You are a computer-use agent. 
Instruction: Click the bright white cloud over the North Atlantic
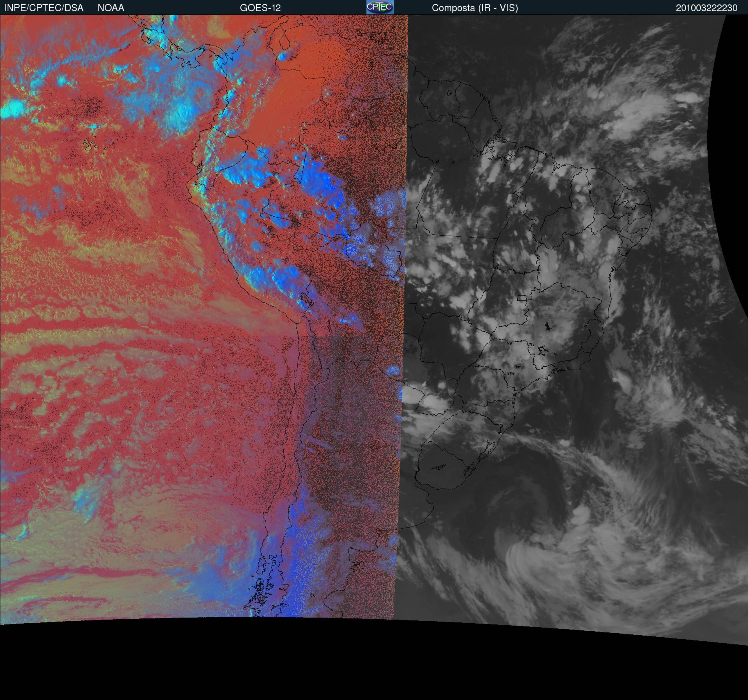click(688, 97)
